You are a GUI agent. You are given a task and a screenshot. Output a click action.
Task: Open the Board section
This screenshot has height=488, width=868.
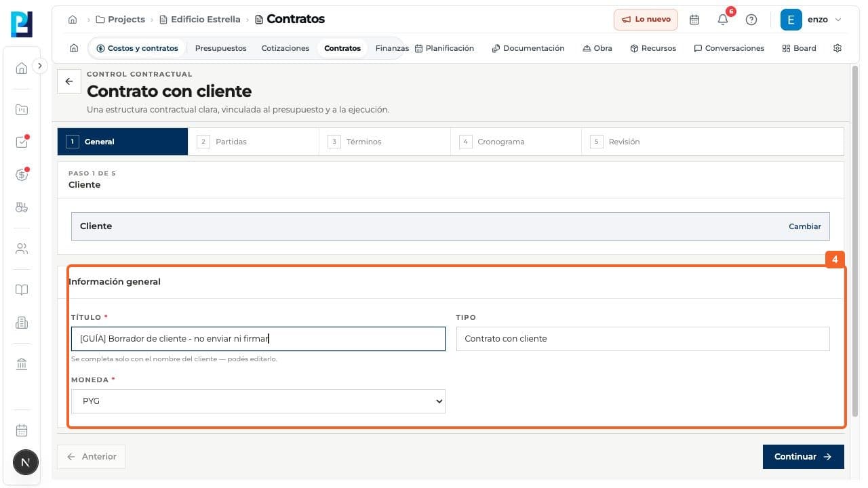pos(799,48)
